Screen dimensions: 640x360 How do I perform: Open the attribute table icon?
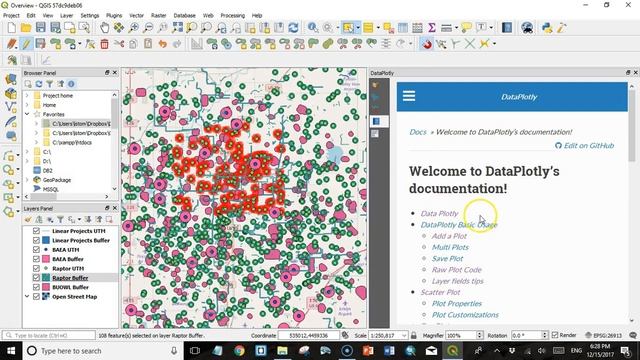(x=403, y=28)
